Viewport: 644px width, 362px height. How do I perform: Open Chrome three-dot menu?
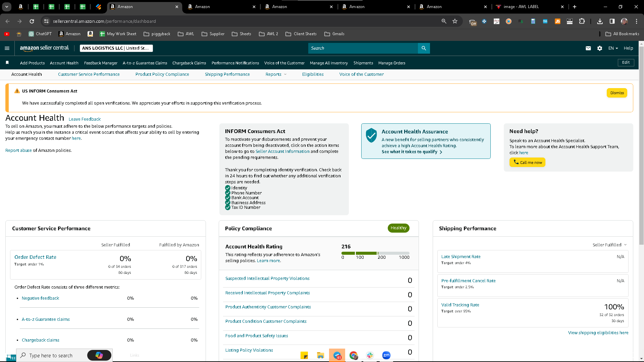click(x=637, y=21)
